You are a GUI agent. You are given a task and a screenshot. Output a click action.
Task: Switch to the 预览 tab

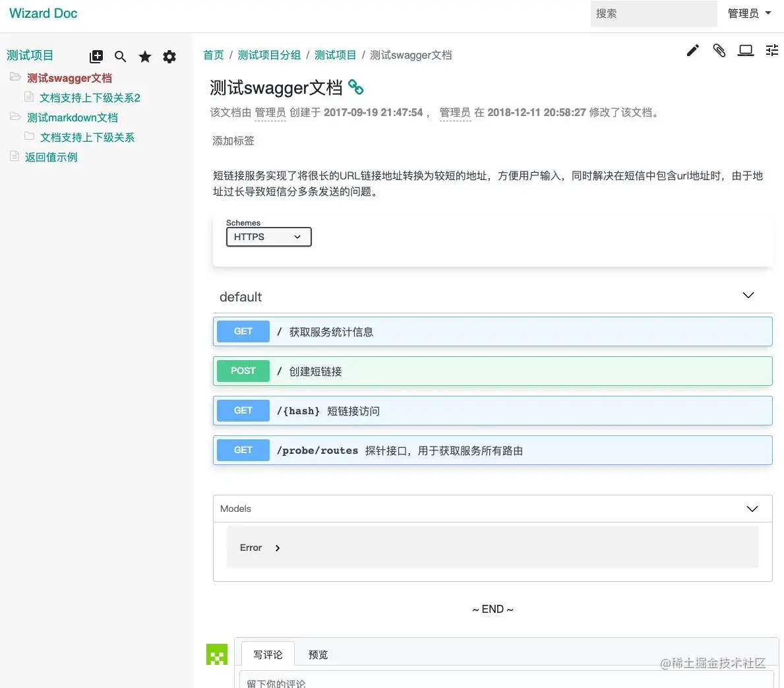pos(318,654)
